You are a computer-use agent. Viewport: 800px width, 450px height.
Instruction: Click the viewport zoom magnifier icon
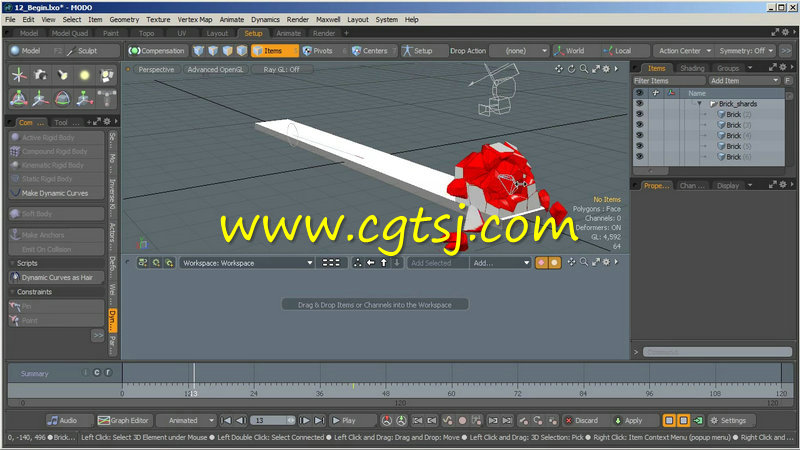pyautogui.click(x=583, y=68)
